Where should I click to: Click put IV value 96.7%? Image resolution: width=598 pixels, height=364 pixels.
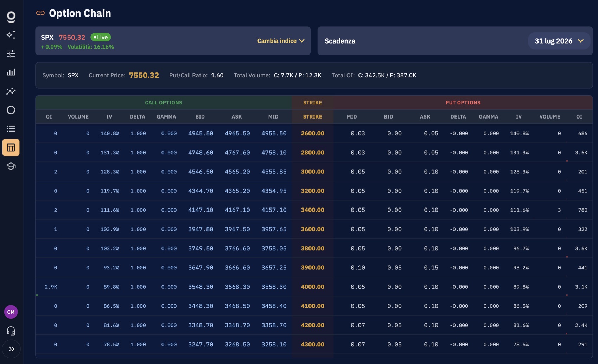[521, 249]
